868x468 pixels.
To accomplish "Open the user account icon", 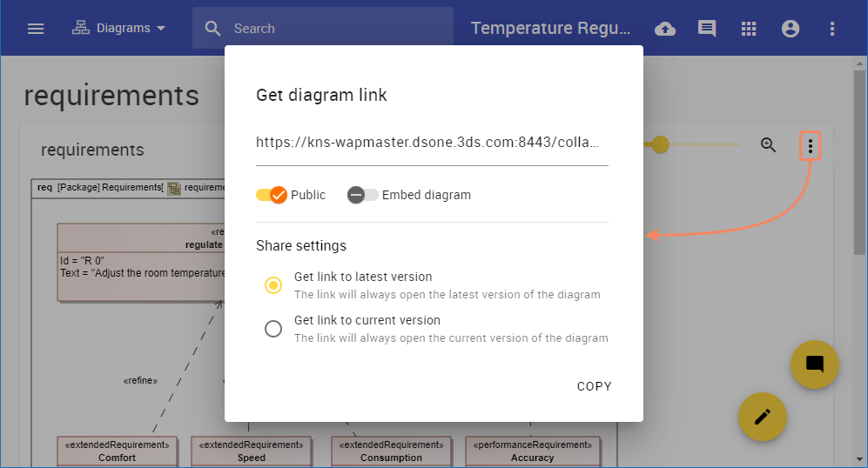I will (x=791, y=29).
